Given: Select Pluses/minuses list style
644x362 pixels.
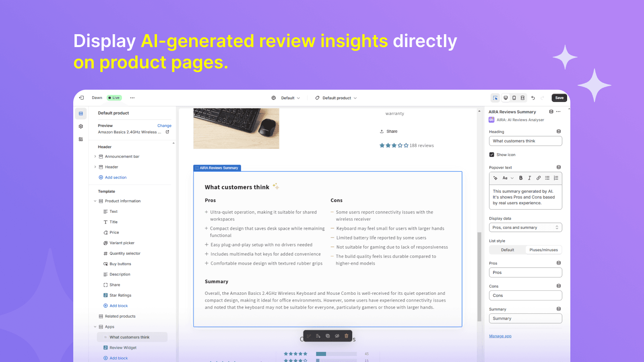Looking at the screenshot, I should click(543, 250).
